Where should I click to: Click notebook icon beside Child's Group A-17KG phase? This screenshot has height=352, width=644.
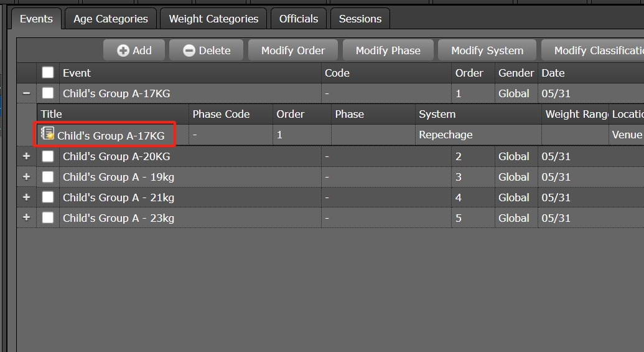(47, 134)
